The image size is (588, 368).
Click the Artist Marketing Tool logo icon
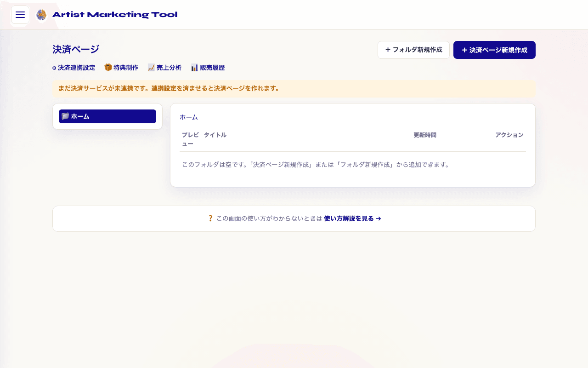click(x=41, y=15)
